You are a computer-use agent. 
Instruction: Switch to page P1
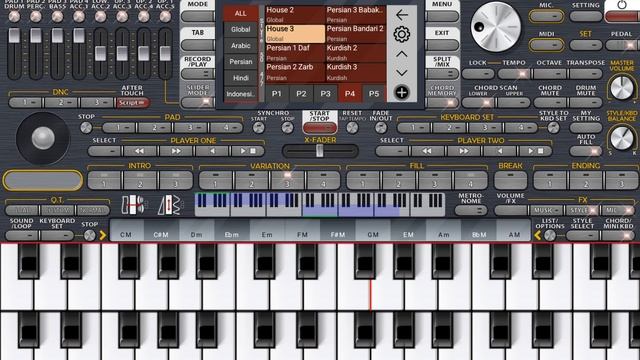tap(277, 93)
